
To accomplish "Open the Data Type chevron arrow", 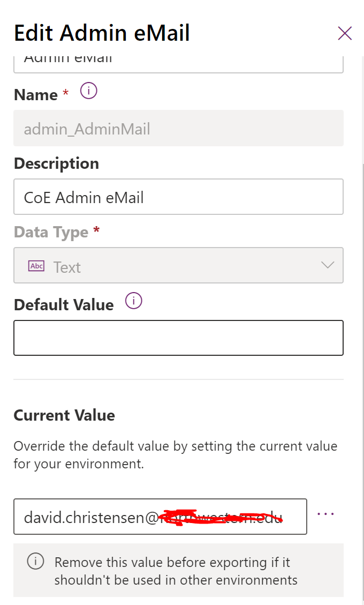I will [327, 265].
